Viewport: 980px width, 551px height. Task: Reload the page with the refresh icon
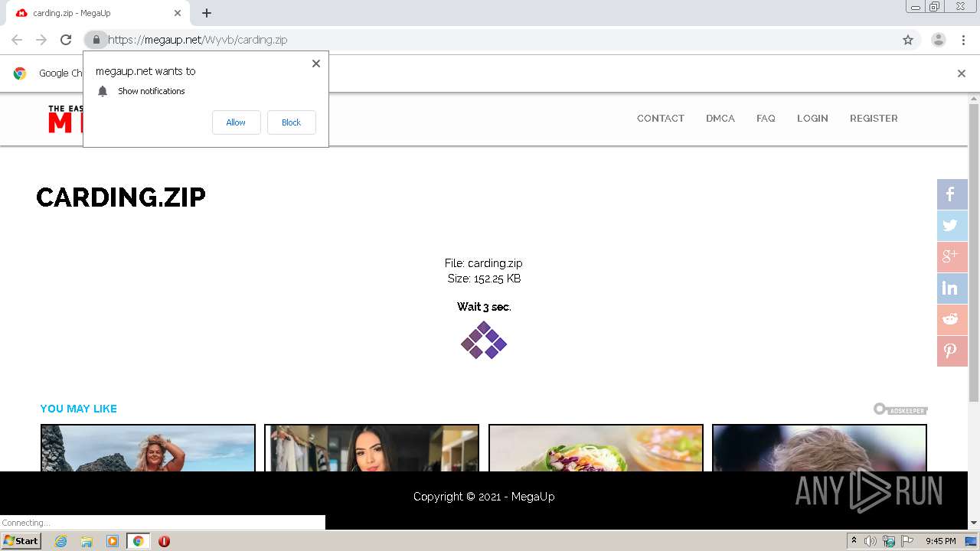66,40
